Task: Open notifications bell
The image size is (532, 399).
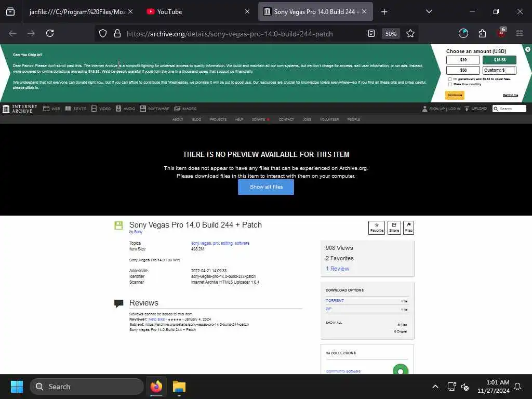Action: (x=518, y=387)
